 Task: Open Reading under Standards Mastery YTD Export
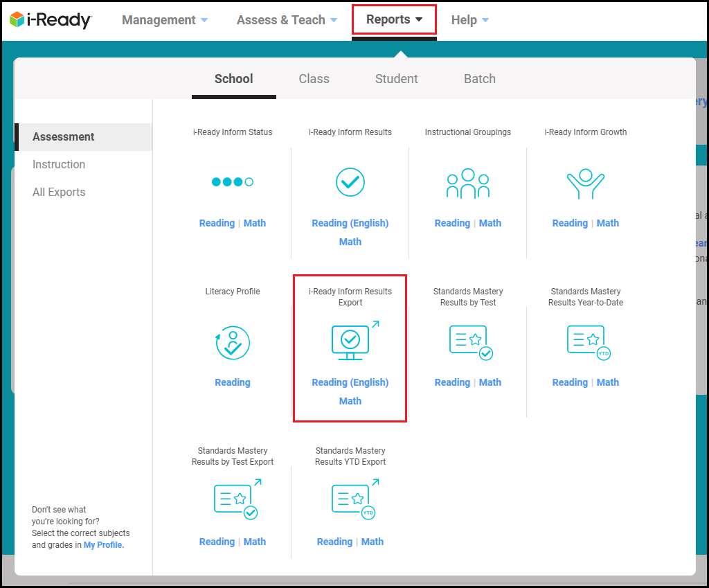tap(334, 542)
